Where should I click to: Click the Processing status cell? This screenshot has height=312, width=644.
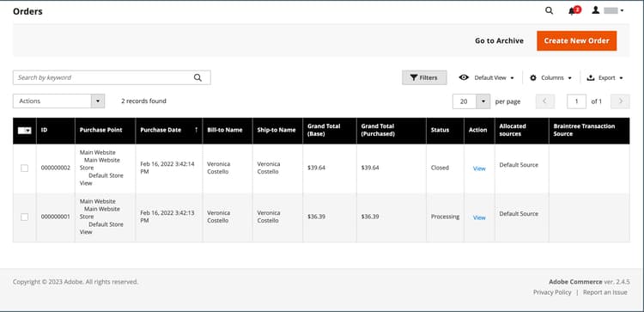[445, 217]
